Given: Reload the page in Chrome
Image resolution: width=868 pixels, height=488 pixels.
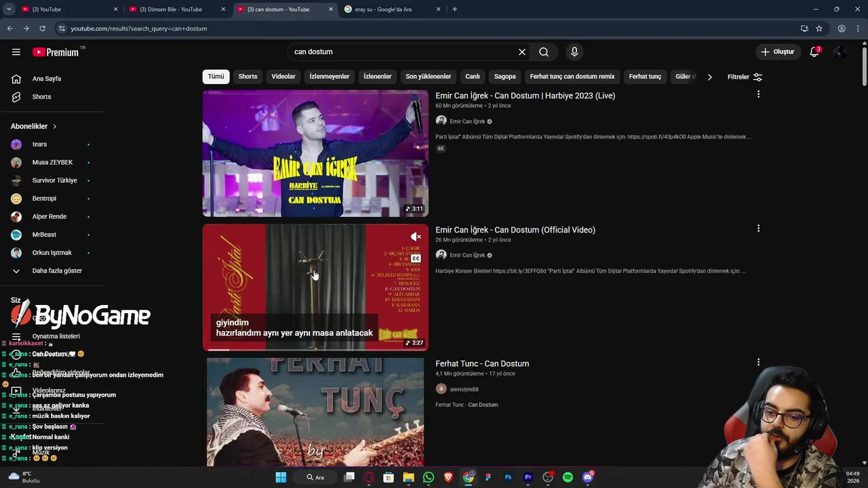Looking at the screenshot, I should click(42, 28).
